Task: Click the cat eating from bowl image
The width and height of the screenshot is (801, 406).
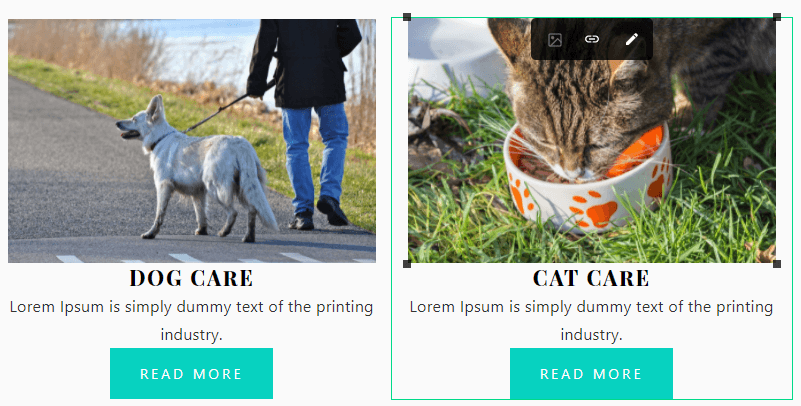Action: [x=592, y=141]
